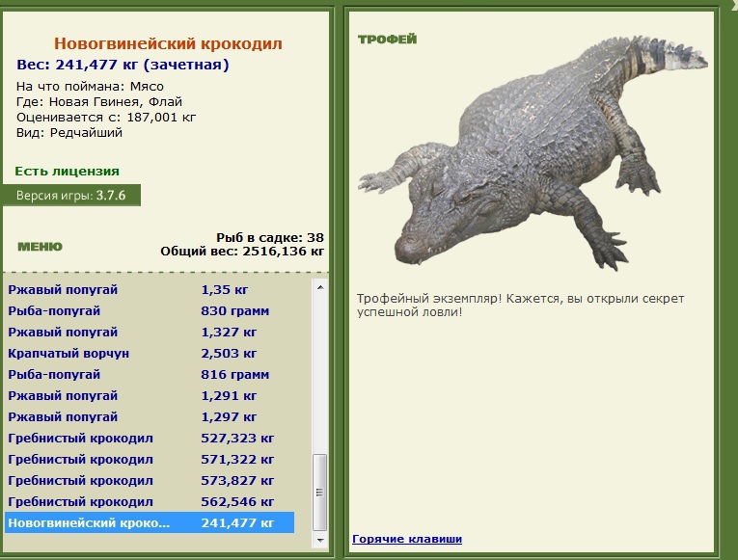738x560 pixels.
Task: Select Крапчатый ворчун 2,503 кг row
Action: (150, 353)
